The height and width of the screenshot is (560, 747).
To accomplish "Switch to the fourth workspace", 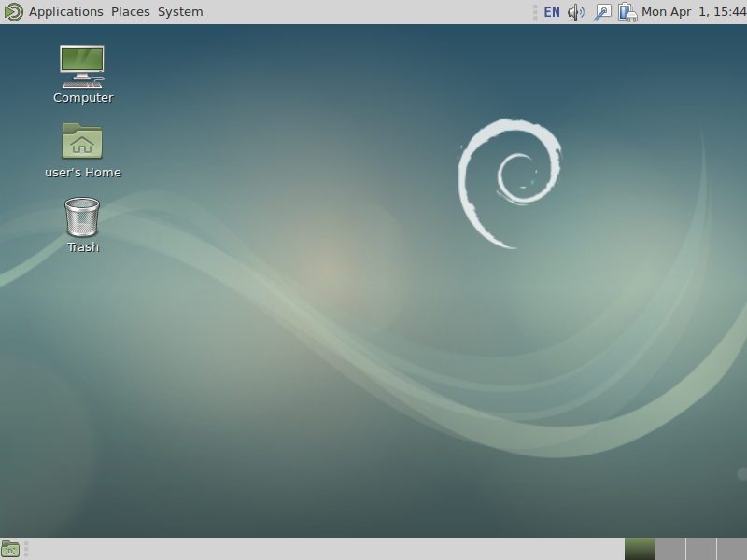I will tap(732, 549).
